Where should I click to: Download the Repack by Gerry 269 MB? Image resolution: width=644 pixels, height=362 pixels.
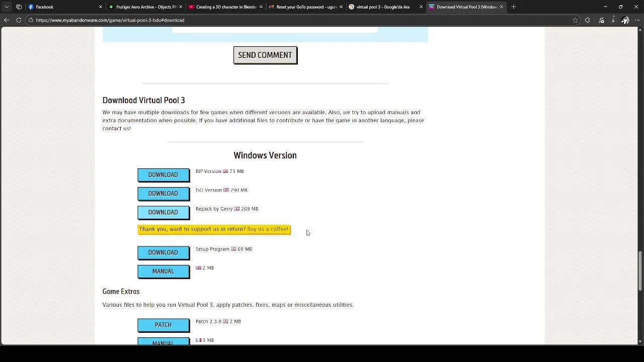[x=164, y=212]
